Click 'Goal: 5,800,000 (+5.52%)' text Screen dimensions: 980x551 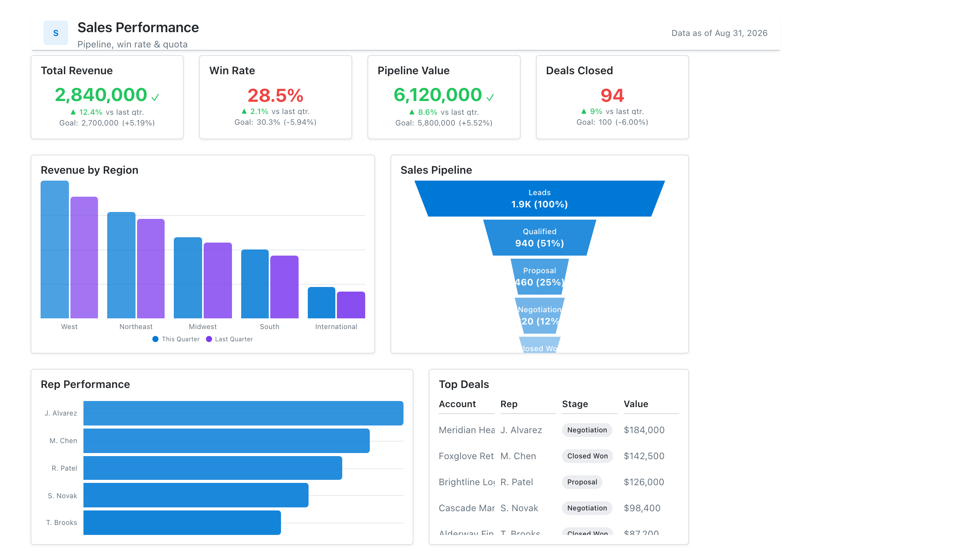click(444, 123)
